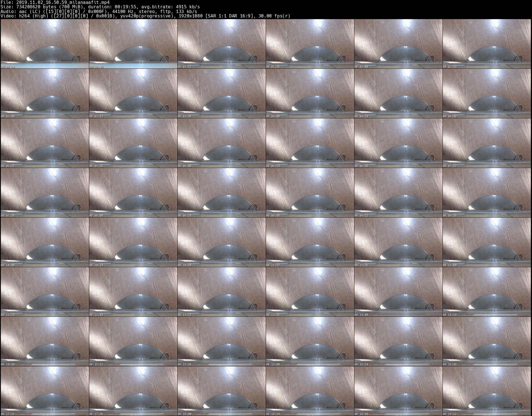
Task: Pick the frame stamped 00:04:24
Action: pyautogui.click(x=398, y=93)
